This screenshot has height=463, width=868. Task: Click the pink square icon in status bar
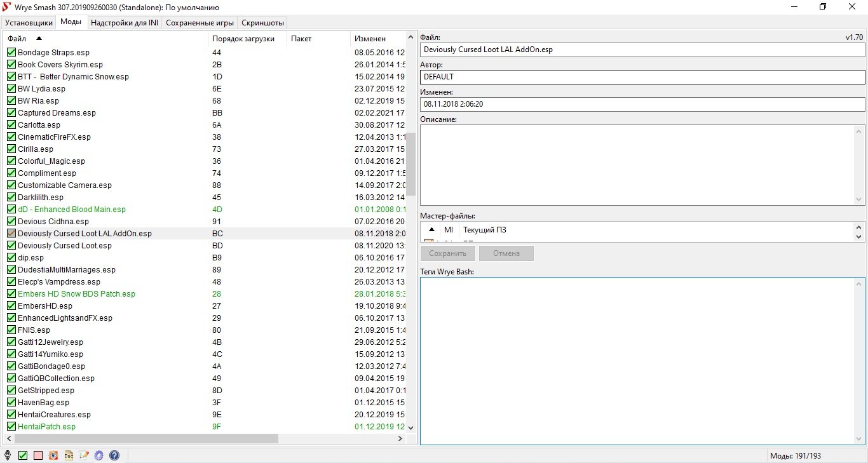[38, 455]
